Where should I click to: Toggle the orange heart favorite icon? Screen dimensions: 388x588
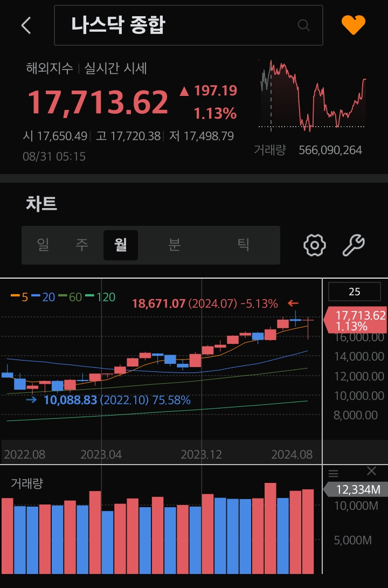click(x=353, y=25)
